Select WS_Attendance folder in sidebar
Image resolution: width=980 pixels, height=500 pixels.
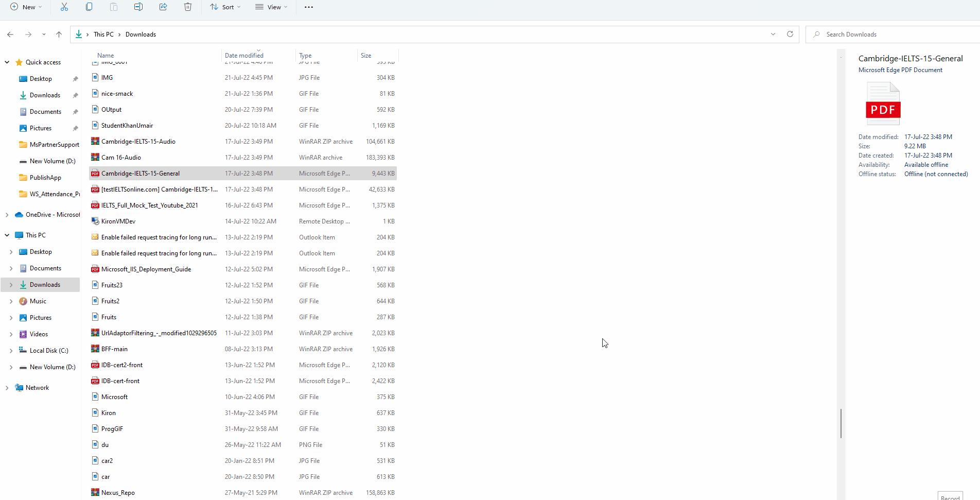49,194
